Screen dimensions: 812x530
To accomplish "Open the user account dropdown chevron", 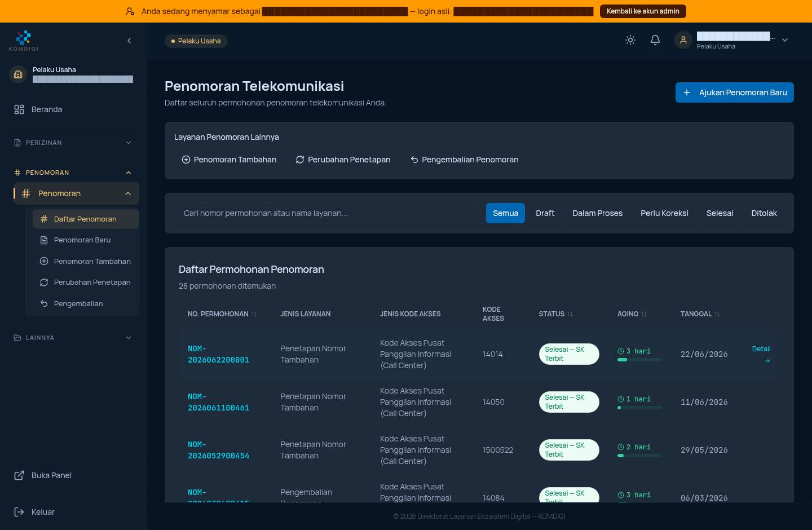I will tap(785, 40).
